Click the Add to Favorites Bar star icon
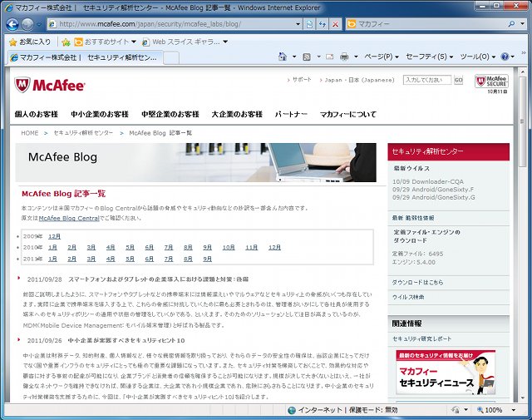 pos(66,42)
